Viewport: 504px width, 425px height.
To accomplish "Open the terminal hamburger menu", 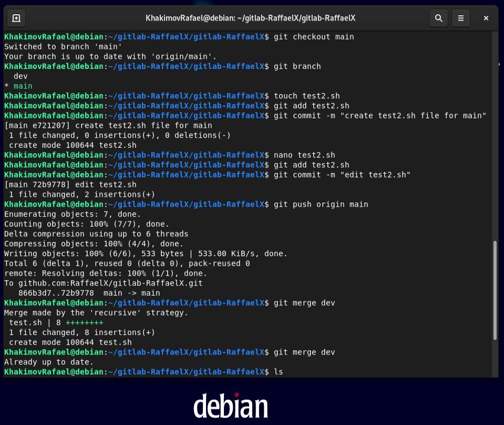I will click(x=460, y=18).
